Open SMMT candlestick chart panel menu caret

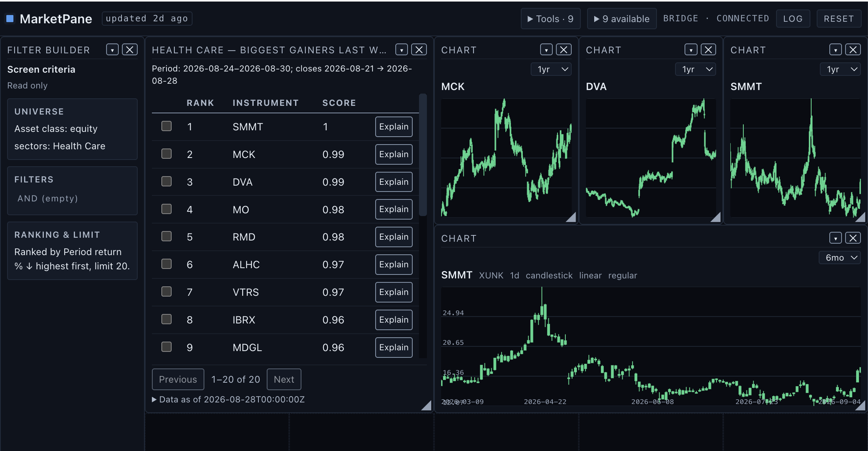836,238
